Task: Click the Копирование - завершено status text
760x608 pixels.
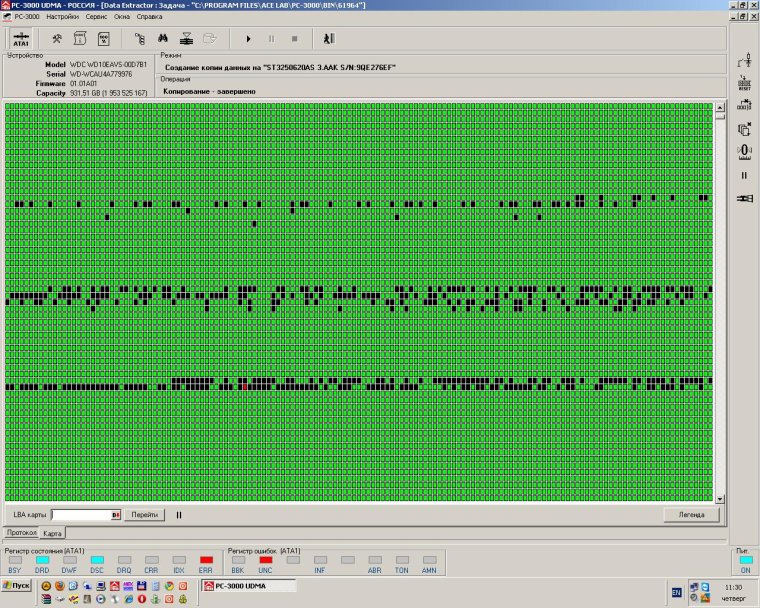Action: tap(209, 91)
